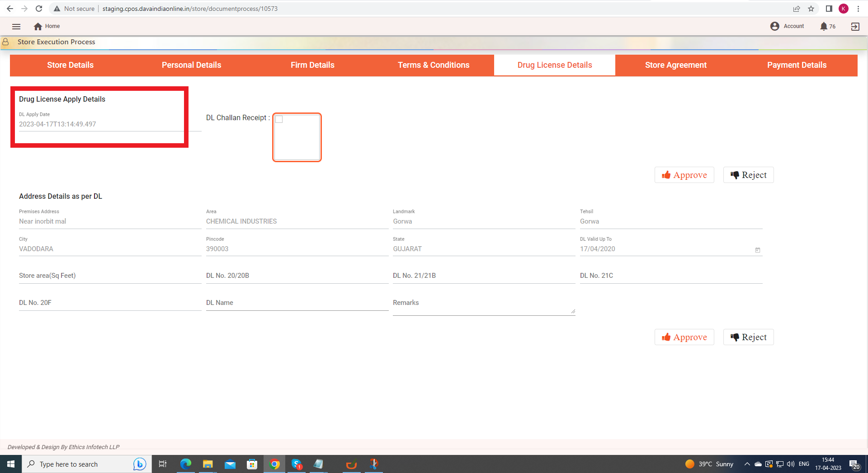This screenshot has width=868, height=473.
Task: Go to the Store Agreement tab
Action: (x=675, y=65)
